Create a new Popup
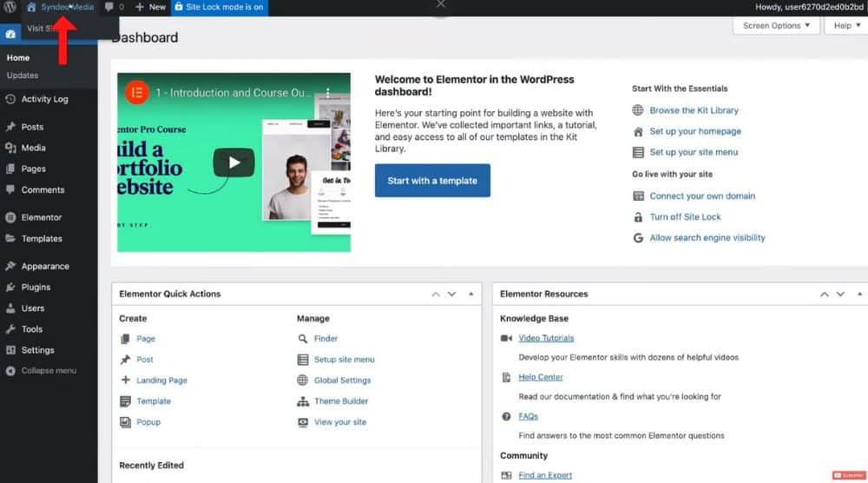 click(x=148, y=422)
